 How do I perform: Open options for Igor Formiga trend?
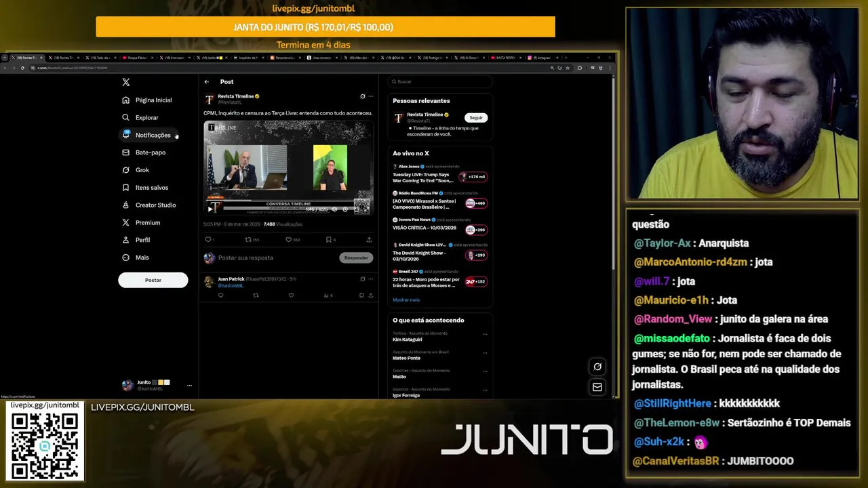click(x=485, y=390)
